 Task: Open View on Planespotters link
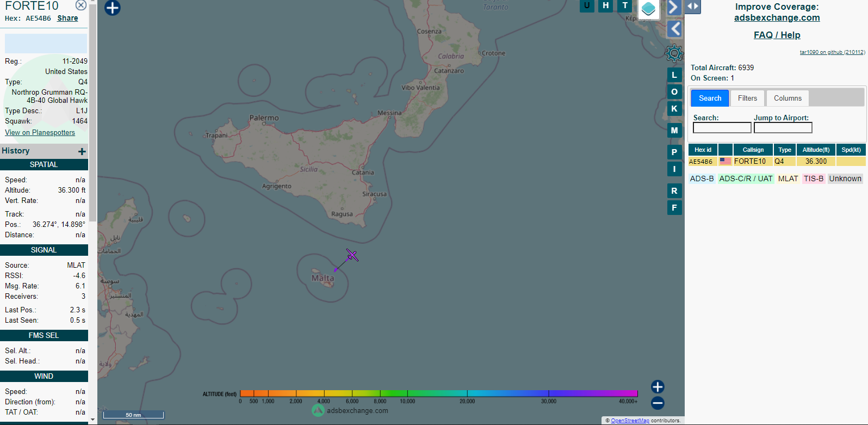40,132
